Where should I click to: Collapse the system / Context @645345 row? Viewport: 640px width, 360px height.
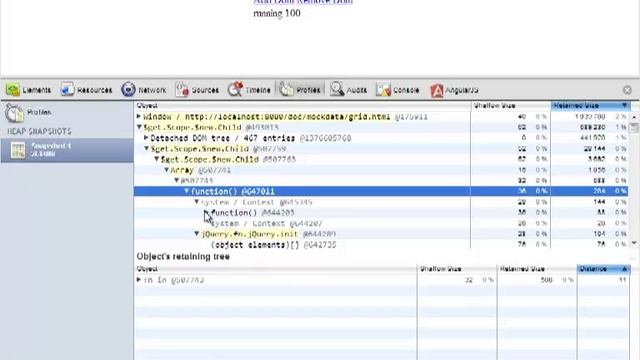196,202
